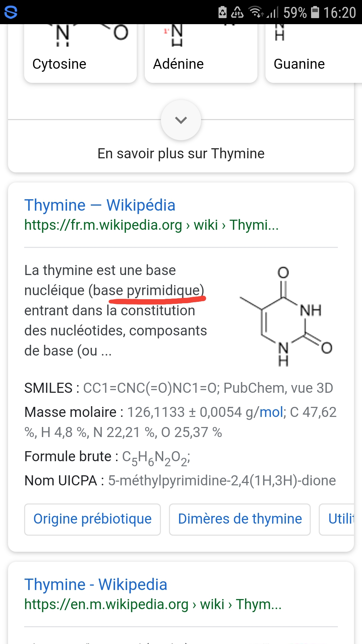Follow the blue mol link
Viewport: 362px width, 644px height.
[x=271, y=412]
